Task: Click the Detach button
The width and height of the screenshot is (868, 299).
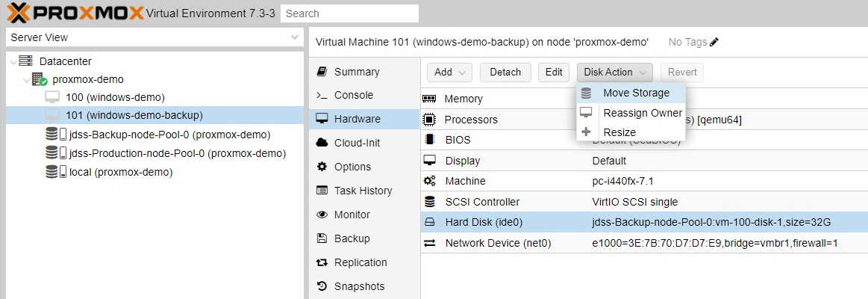Action: point(505,72)
